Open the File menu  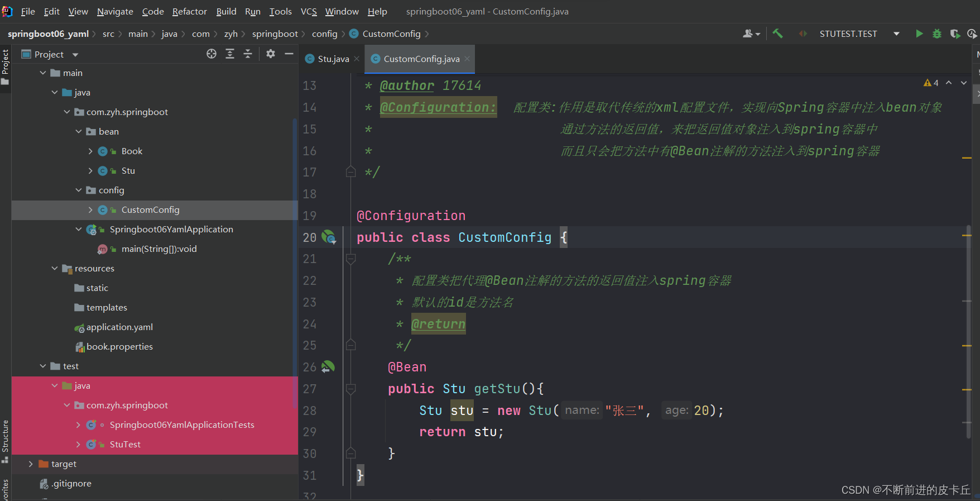click(x=28, y=11)
